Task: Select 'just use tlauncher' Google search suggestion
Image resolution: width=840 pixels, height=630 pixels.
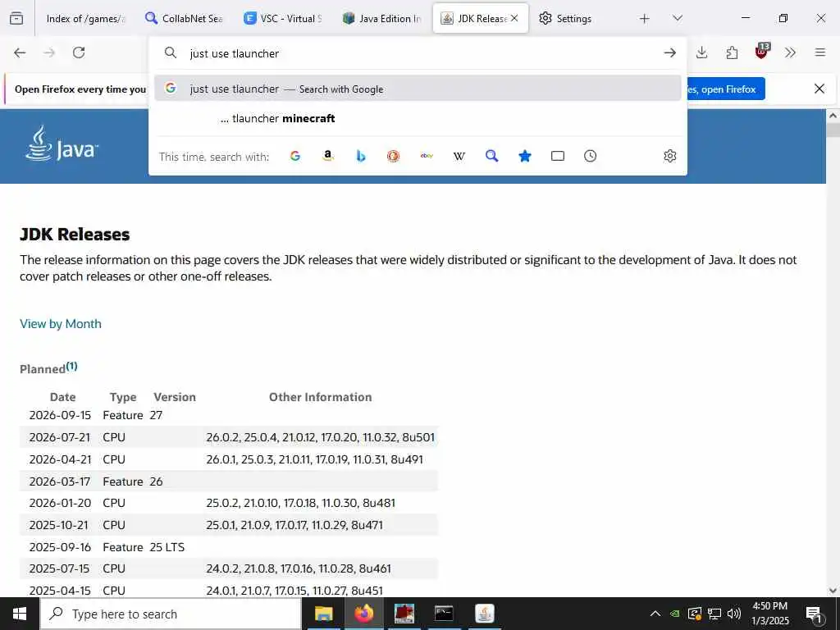Action: coord(418,89)
